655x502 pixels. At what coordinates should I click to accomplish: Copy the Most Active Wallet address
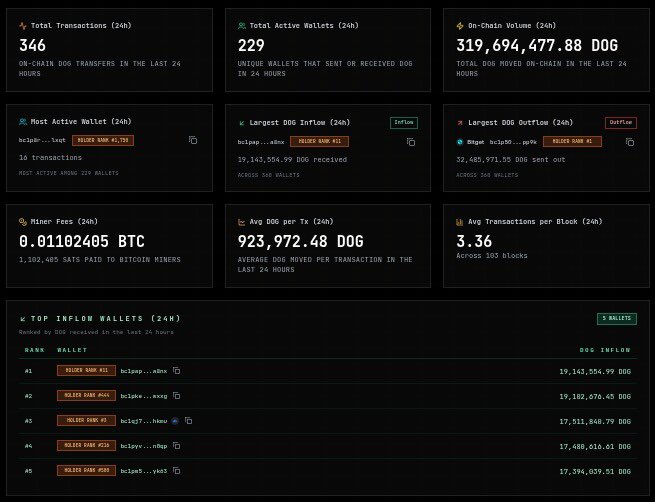coord(192,141)
